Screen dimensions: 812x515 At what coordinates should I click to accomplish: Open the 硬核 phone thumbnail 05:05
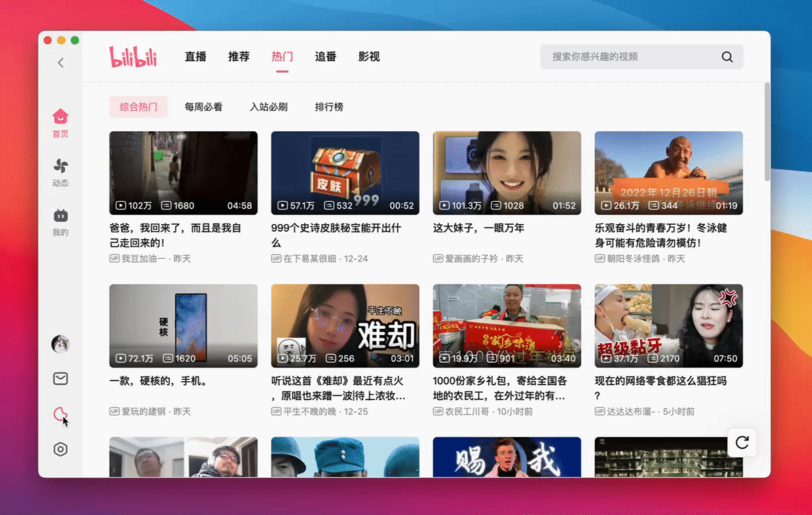[x=183, y=326]
